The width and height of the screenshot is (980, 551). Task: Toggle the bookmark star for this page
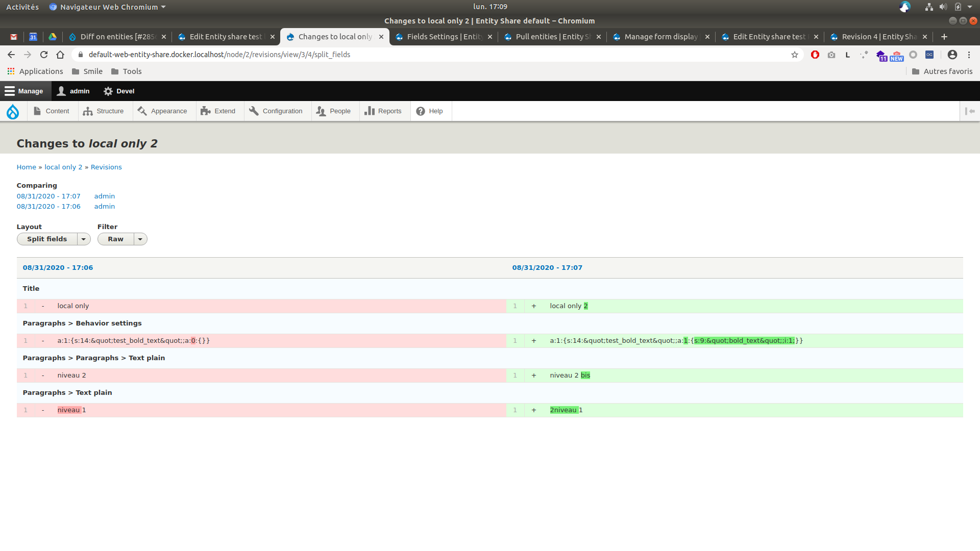[x=795, y=55]
